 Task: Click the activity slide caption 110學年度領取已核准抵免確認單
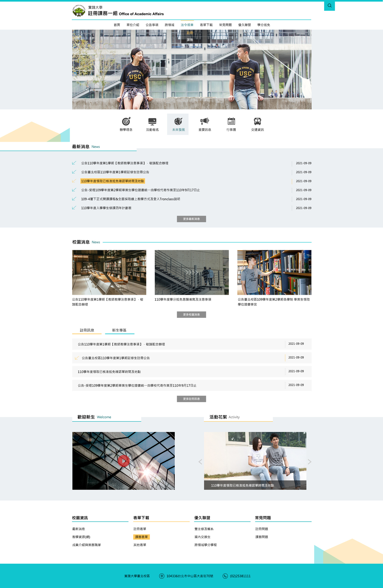(x=242, y=485)
